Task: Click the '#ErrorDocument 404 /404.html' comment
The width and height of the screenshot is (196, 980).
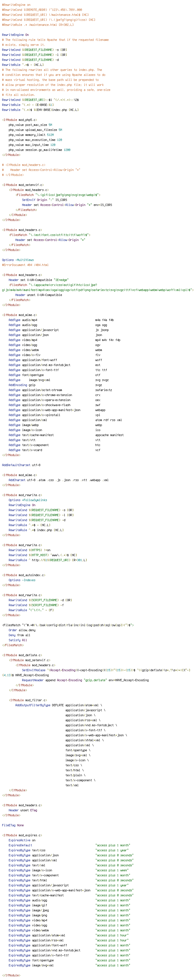Action: click(x=25, y=265)
